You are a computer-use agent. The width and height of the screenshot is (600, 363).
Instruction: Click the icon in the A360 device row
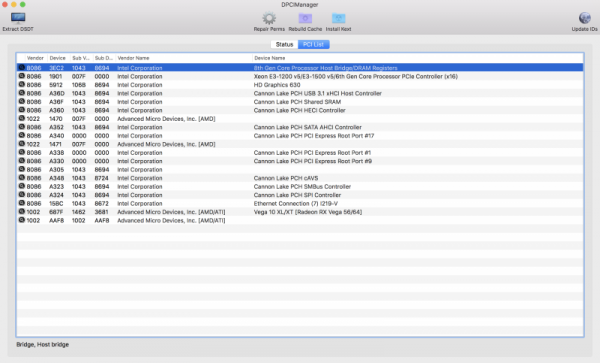coord(22,110)
